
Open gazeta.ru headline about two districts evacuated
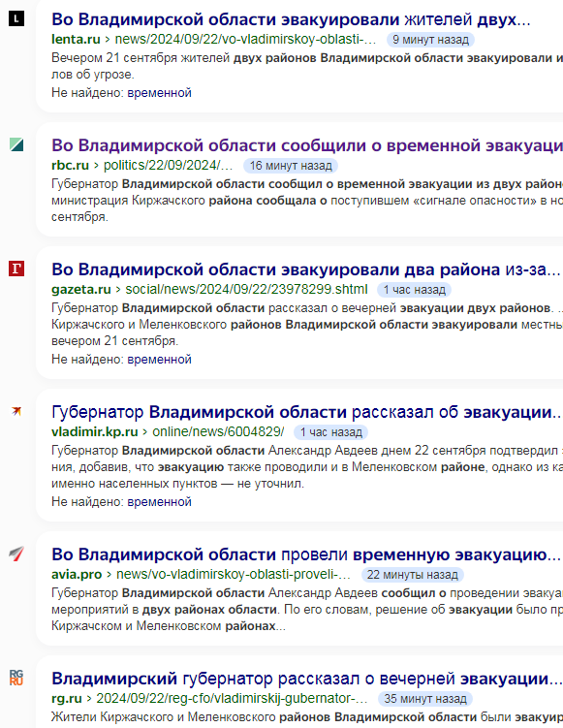coord(306,269)
